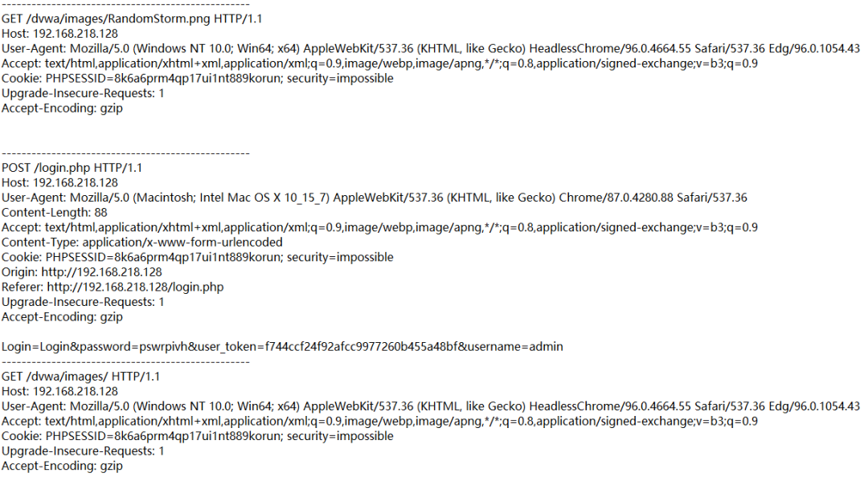This screenshot has height=477, width=868.
Task: Click the Cookie line in POST request
Action: point(198,257)
